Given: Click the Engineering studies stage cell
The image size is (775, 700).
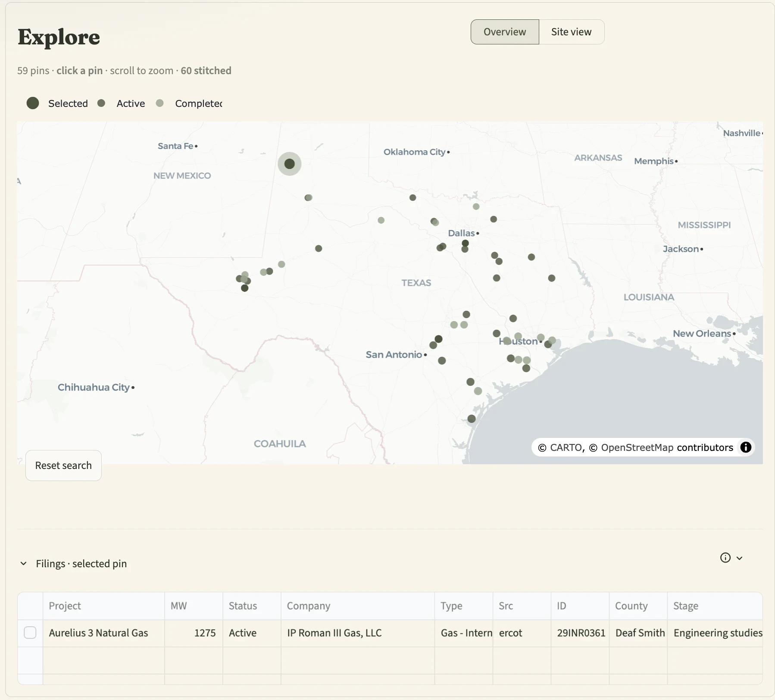Looking at the screenshot, I should 715,633.
